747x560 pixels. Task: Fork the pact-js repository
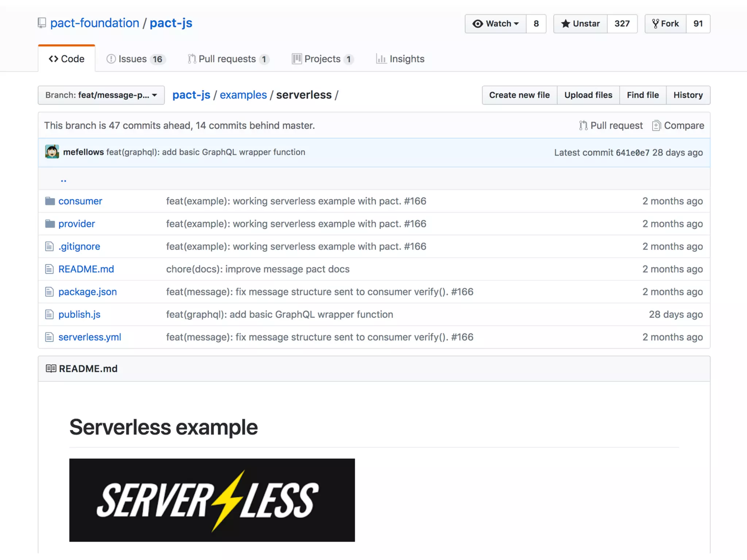click(x=665, y=24)
